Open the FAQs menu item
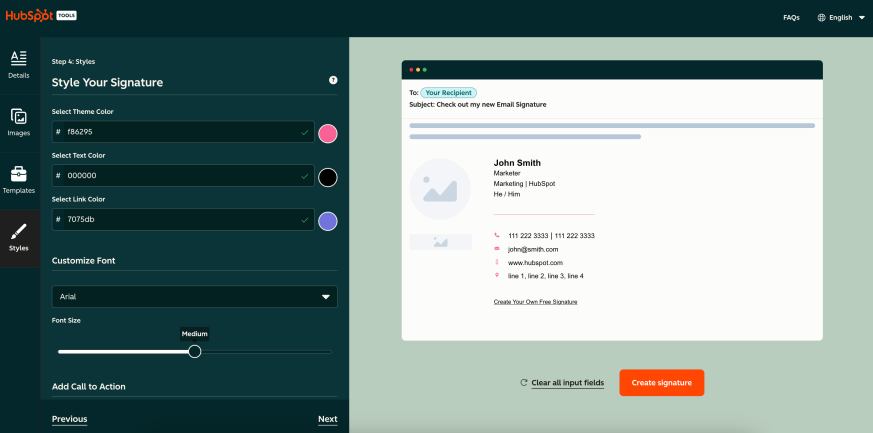Screen dimensions: 873x433 [791, 17]
